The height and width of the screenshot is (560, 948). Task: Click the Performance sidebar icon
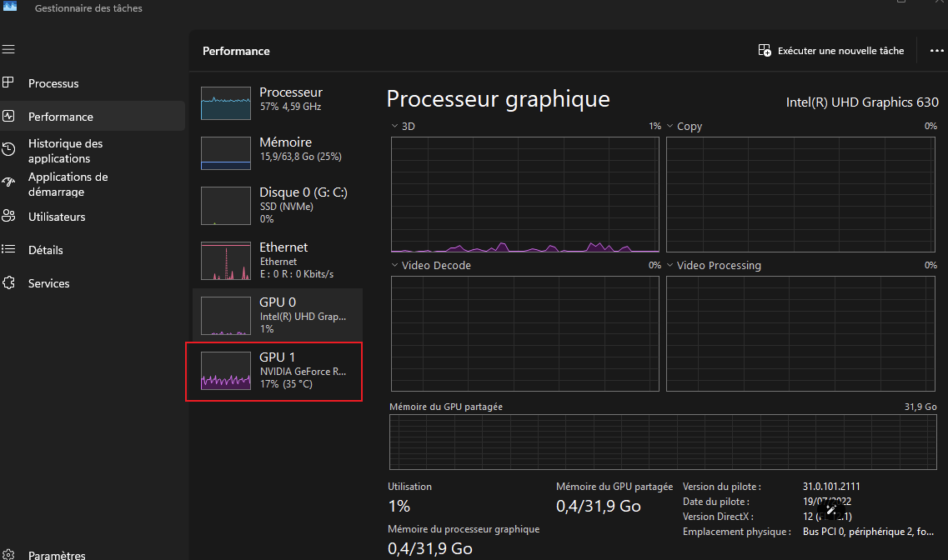pyautogui.click(x=8, y=116)
